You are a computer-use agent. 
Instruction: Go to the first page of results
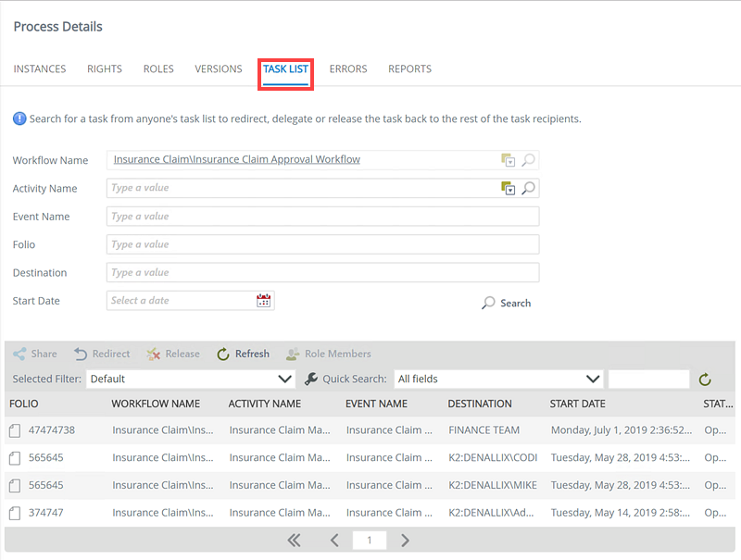point(294,541)
